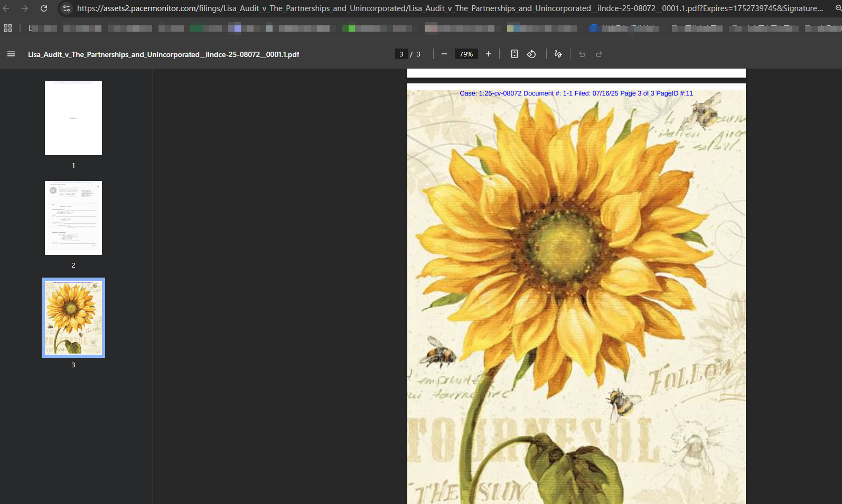The width and height of the screenshot is (842, 504).
Task: Click the pacermonitor URL address bar
Action: pyautogui.click(x=449, y=8)
